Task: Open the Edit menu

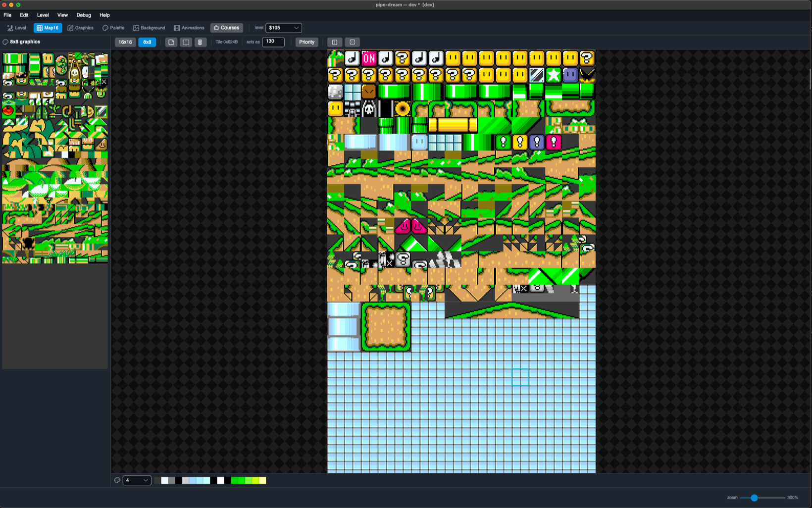Action: (x=24, y=15)
